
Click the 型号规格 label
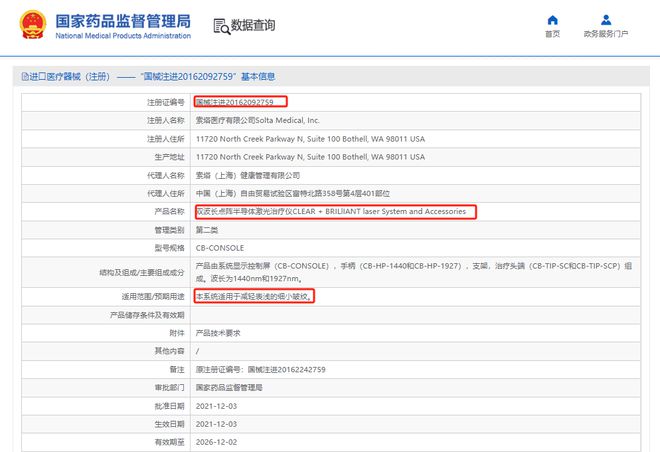tap(170, 248)
